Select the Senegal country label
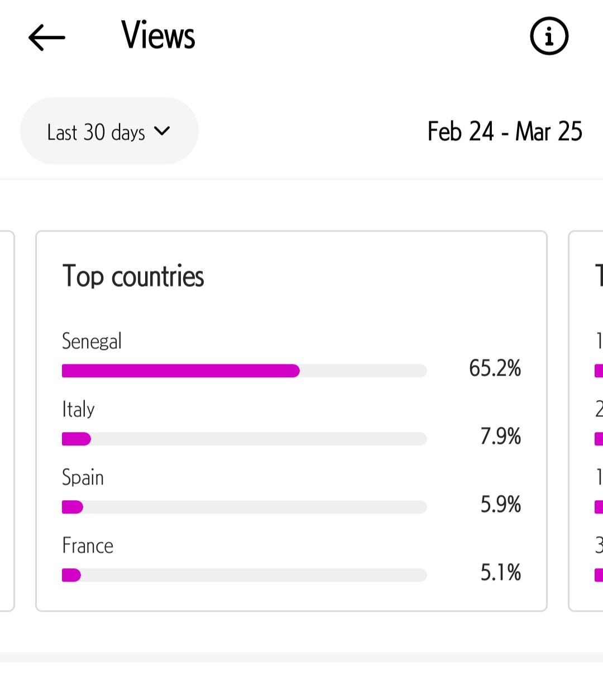603x700 pixels. click(x=92, y=341)
